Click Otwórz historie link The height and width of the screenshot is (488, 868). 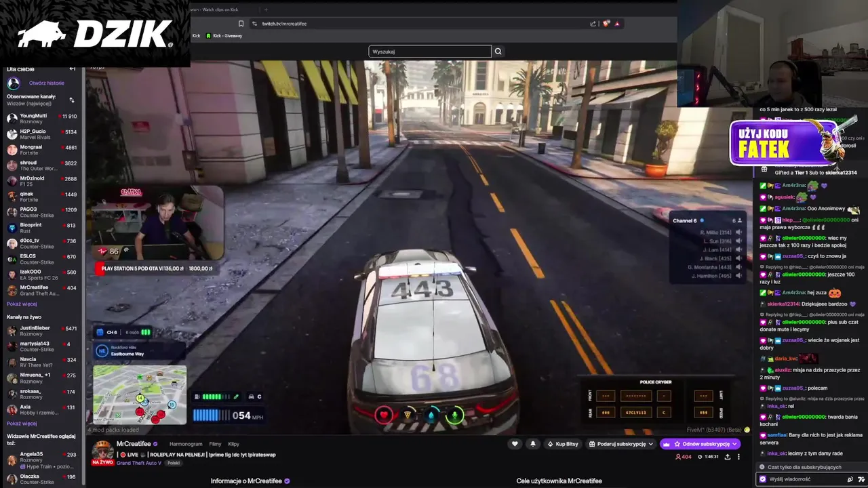[x=47, y=83]
